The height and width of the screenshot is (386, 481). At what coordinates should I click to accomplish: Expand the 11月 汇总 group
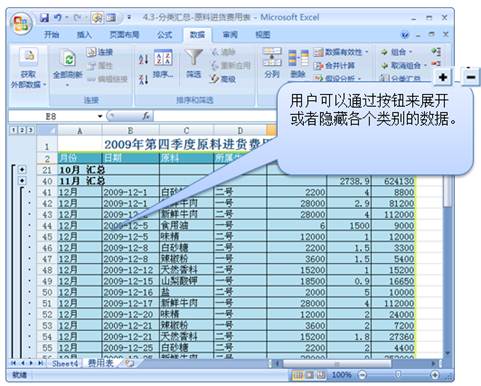point(22,181)
